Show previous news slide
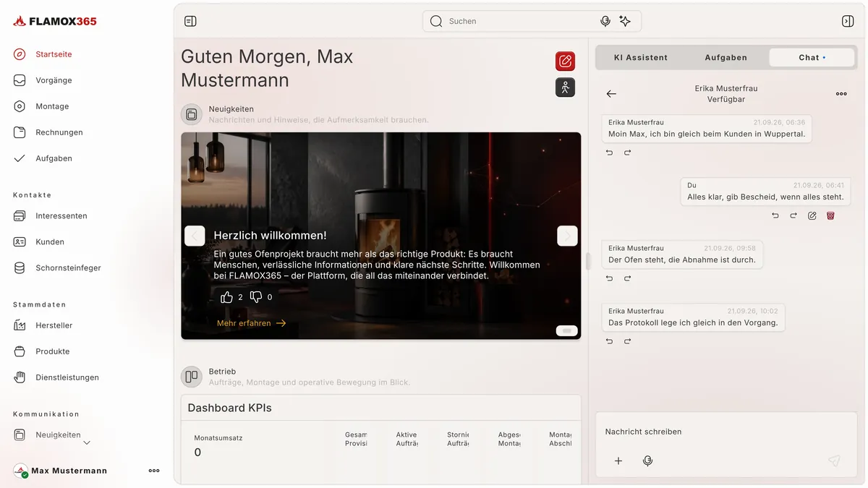The image size is (868, 488). pos(195,236)
